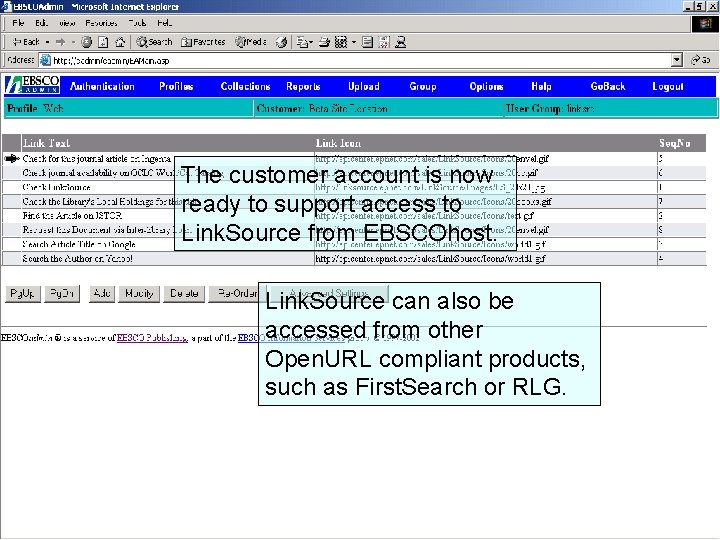Open Authentication in EBSCO admin nav

pos(102,86)
